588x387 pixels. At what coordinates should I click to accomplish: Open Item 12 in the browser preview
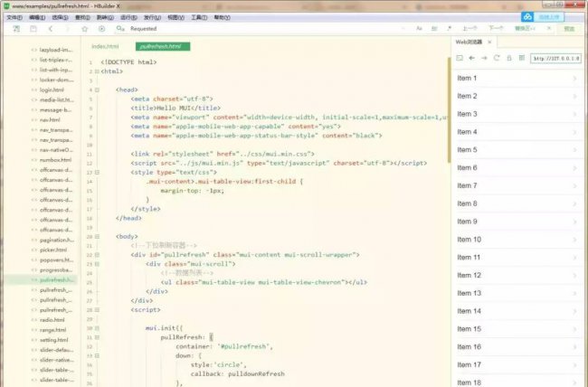pyautogui.click(x=517, y=275)
